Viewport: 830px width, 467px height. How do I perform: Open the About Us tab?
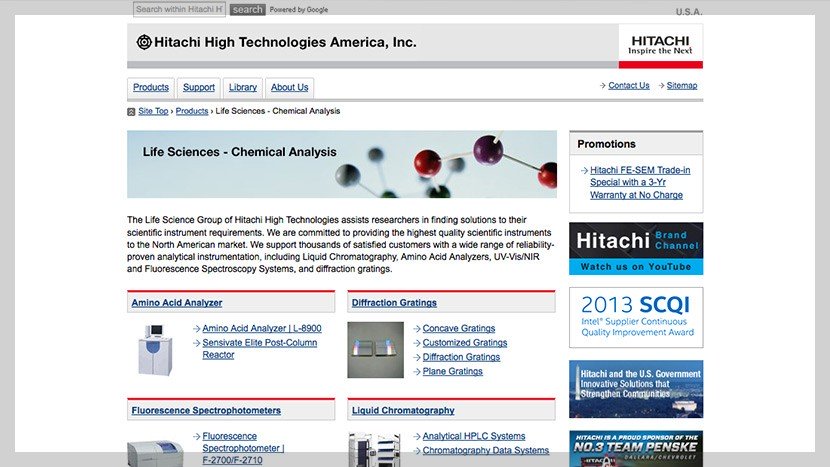click(x=290, y=87)
